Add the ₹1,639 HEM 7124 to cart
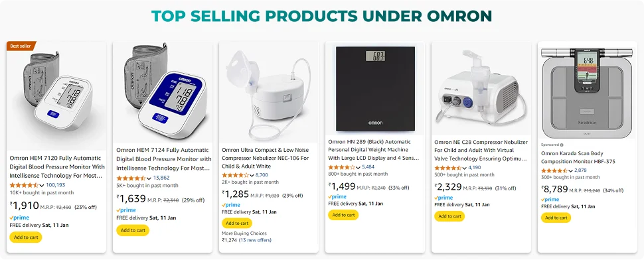This screenshot has width=644, height=260. (x=133, y=230)
